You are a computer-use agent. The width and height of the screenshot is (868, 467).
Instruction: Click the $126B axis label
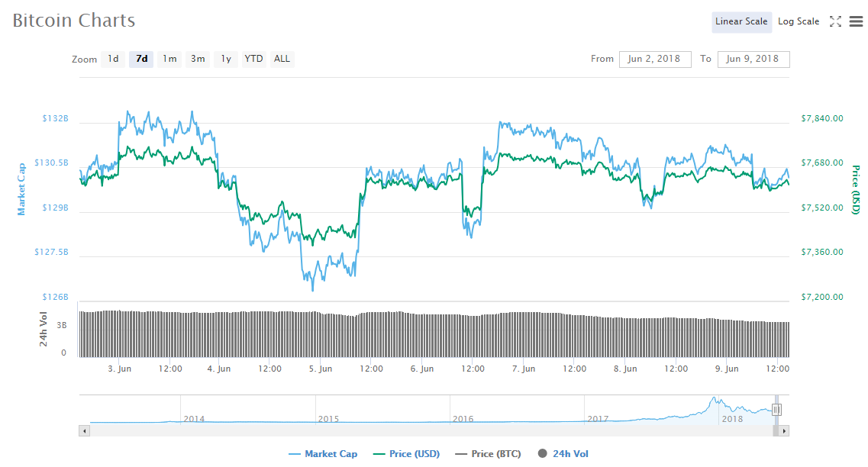pyautogui.click(x=56, y=297)
